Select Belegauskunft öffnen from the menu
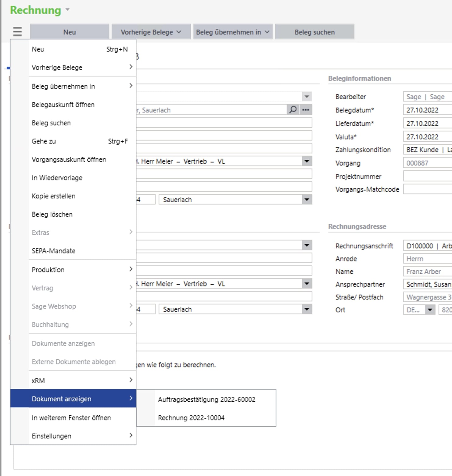This screenshot has height=476, width=452. tap(63, 105)
